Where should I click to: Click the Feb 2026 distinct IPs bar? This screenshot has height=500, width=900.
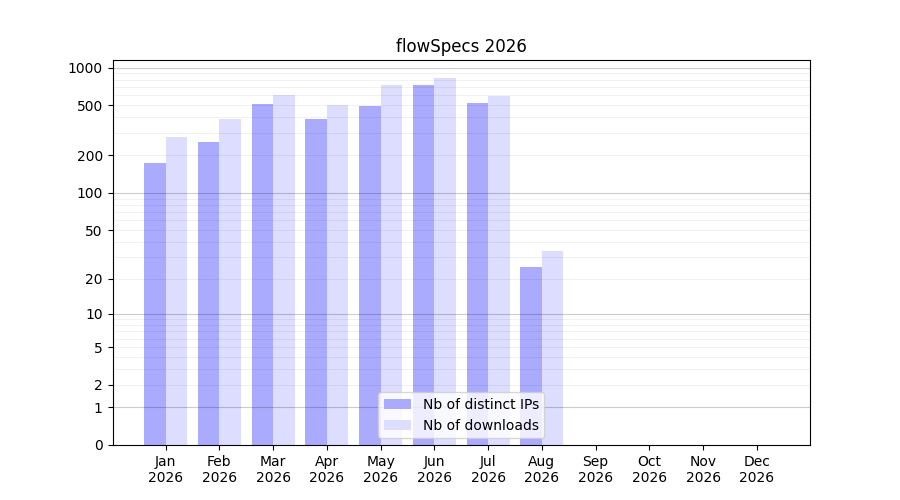point(208,293)
